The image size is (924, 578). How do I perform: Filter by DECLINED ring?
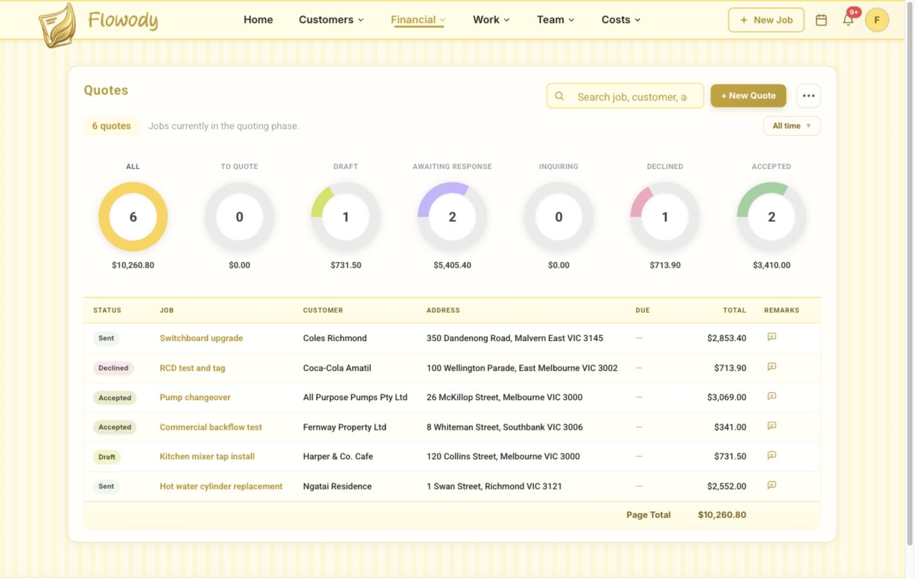[665, 217]
